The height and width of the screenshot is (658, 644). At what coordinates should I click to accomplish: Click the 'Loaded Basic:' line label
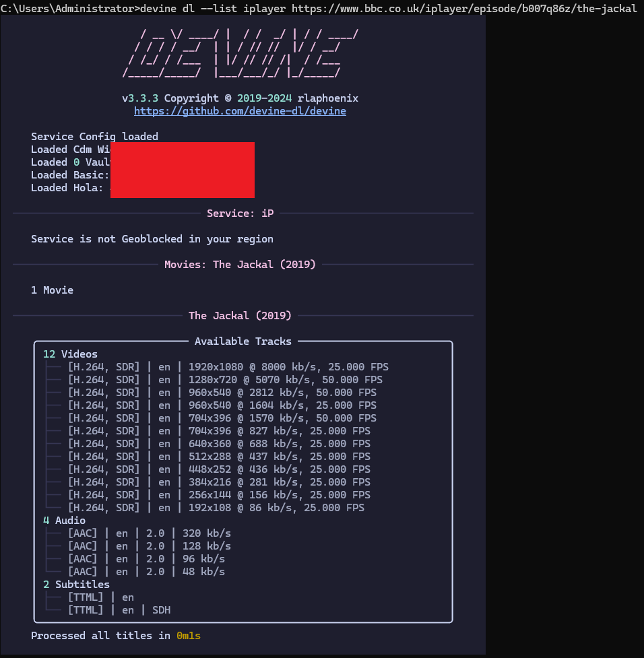coord(70,175)
